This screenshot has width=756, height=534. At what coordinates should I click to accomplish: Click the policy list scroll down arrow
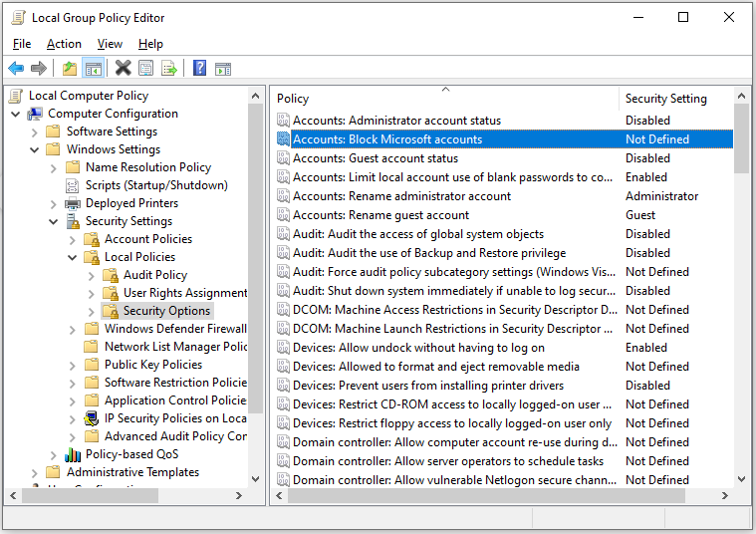741,479
